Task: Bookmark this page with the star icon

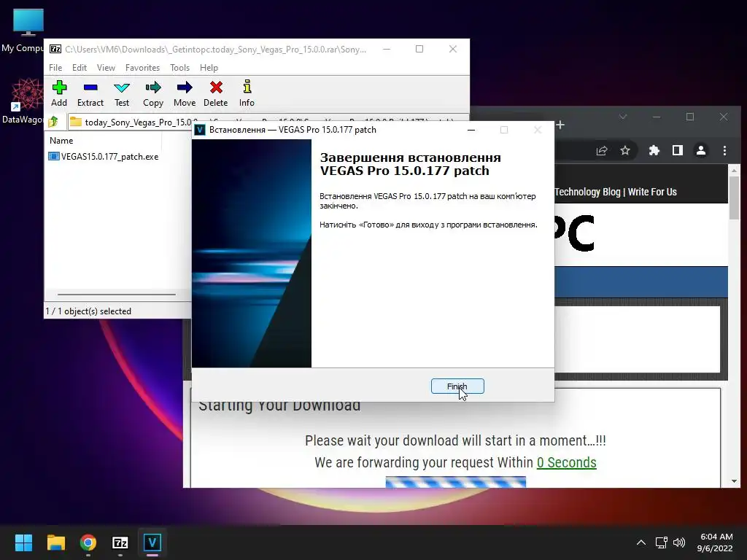Action: (x=625, y=151)
